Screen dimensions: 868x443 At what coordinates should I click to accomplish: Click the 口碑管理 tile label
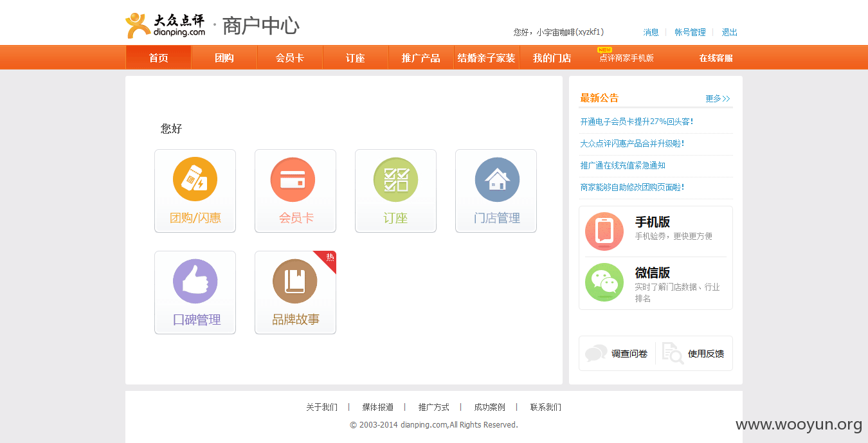point(197,320)
